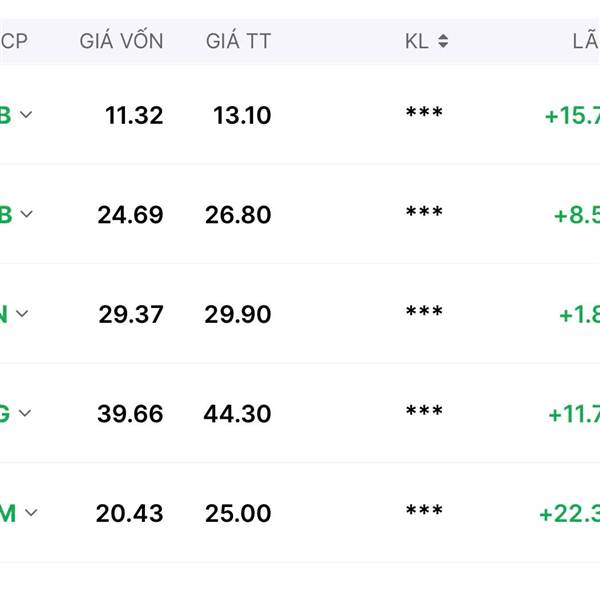The image size is (600, 600).
Task: Reveal hidden quantity in 26.80 row
Action: coord(424,211)
